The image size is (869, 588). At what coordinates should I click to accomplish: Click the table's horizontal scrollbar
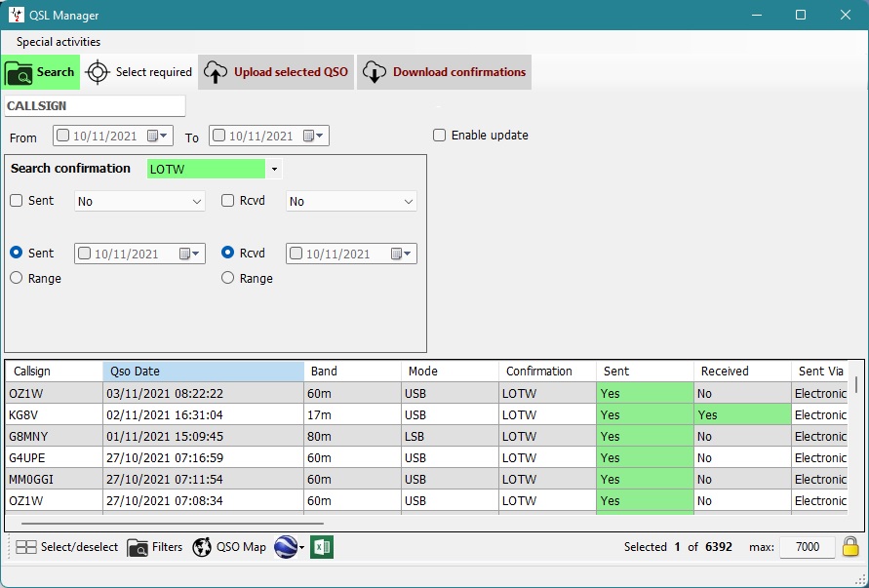pos(173,523)
